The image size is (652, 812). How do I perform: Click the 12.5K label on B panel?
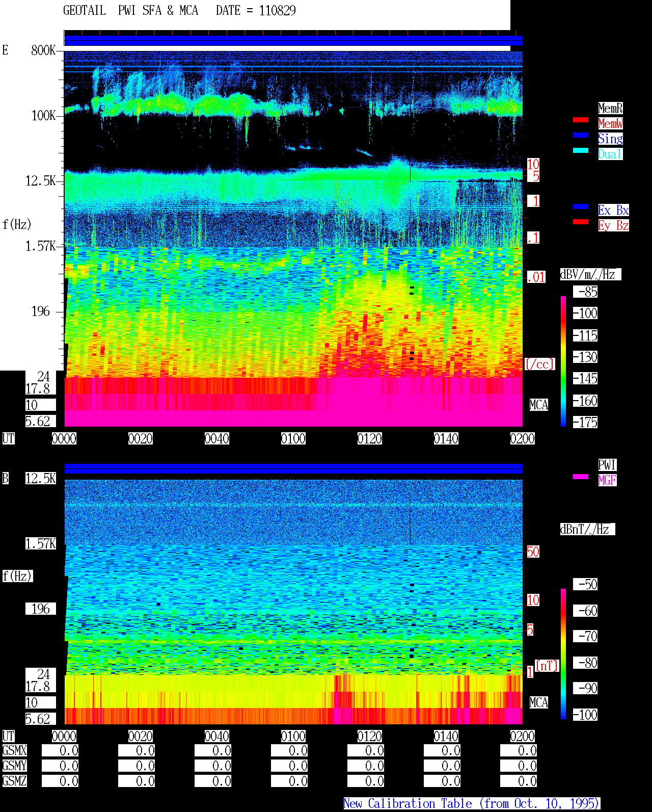coord(41,478)
